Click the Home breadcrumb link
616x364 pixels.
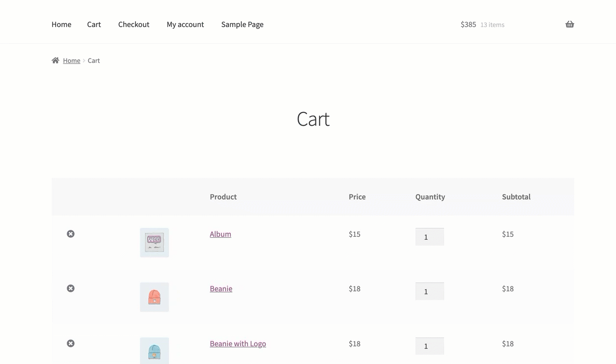click(x=72, y=60)
